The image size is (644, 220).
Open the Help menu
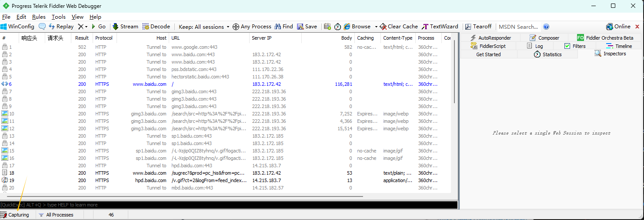(95, 17)
